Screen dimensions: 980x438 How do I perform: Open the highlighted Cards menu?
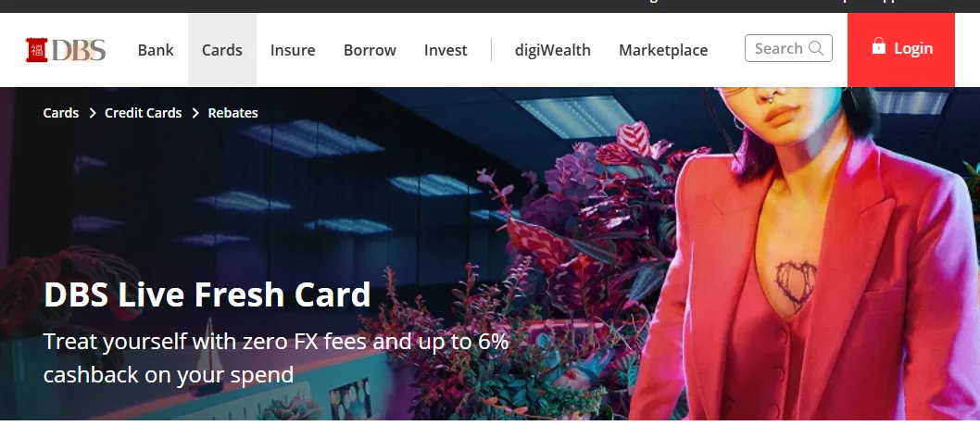tap(222, 50)
